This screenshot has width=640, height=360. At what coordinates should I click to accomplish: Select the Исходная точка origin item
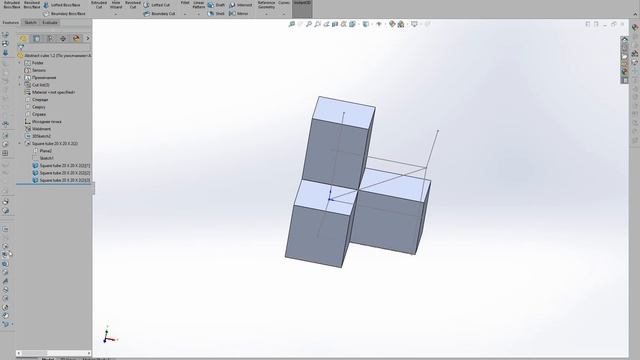point(47,122)
